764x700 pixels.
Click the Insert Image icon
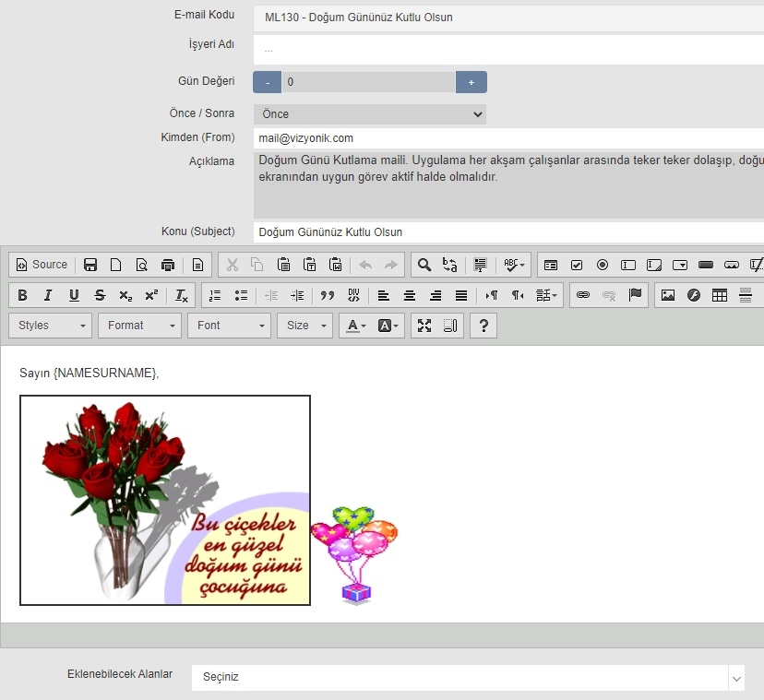[x=667, y=295]
